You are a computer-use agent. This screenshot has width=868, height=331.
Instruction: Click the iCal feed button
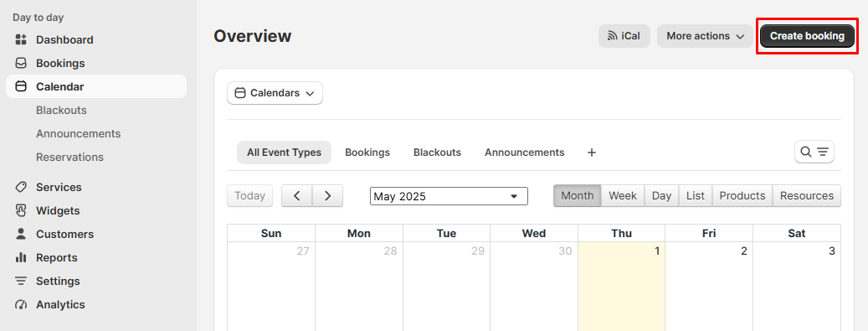pos(624,36)
